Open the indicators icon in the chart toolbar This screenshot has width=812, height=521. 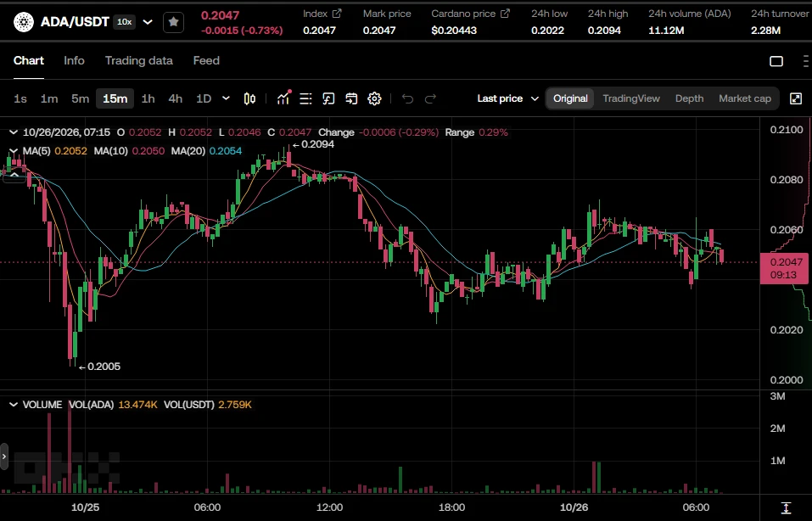point(283,98)
